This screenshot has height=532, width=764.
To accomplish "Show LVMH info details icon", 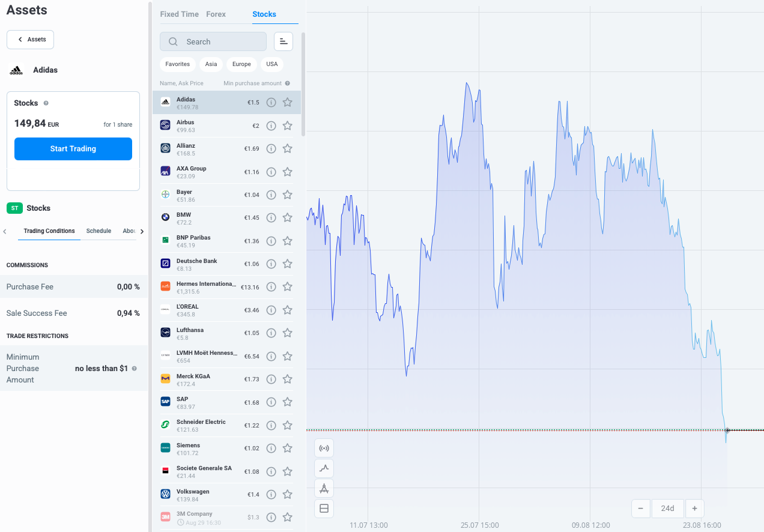I will [x=271, y=356].
